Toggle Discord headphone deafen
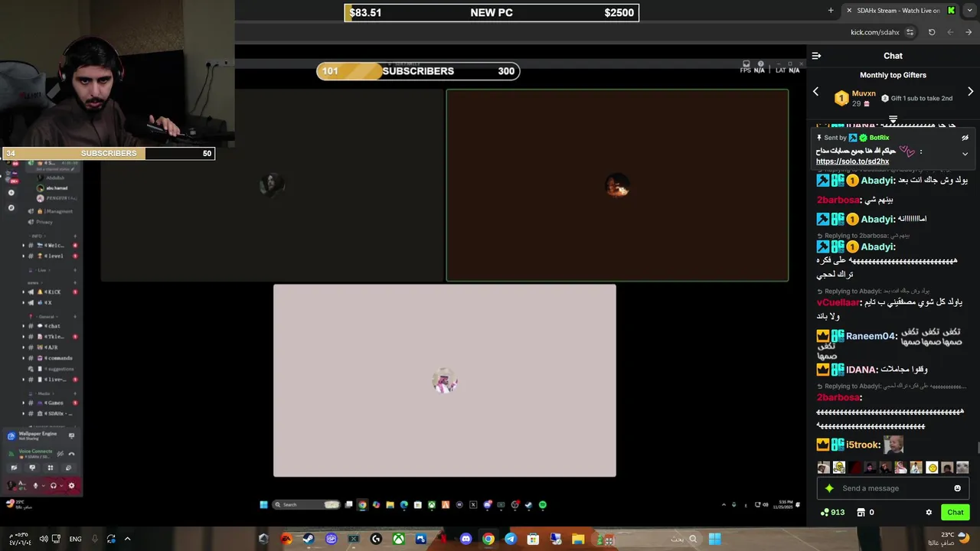 coord(53,485)
